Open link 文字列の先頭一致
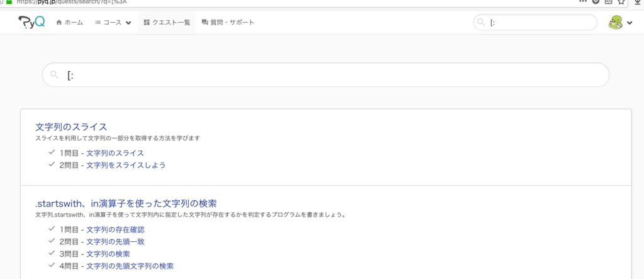 coord(116,242)
